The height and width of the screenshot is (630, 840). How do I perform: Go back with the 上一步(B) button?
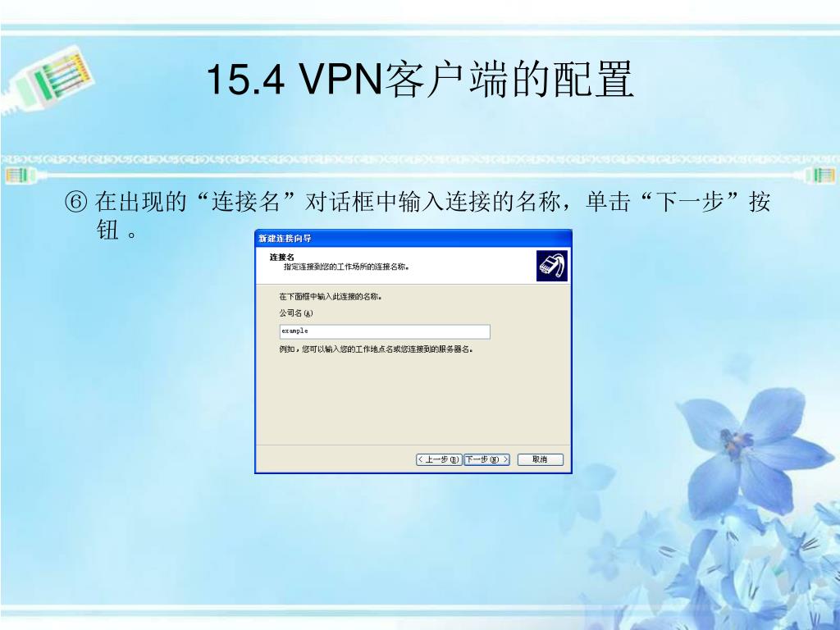[438, 459]
